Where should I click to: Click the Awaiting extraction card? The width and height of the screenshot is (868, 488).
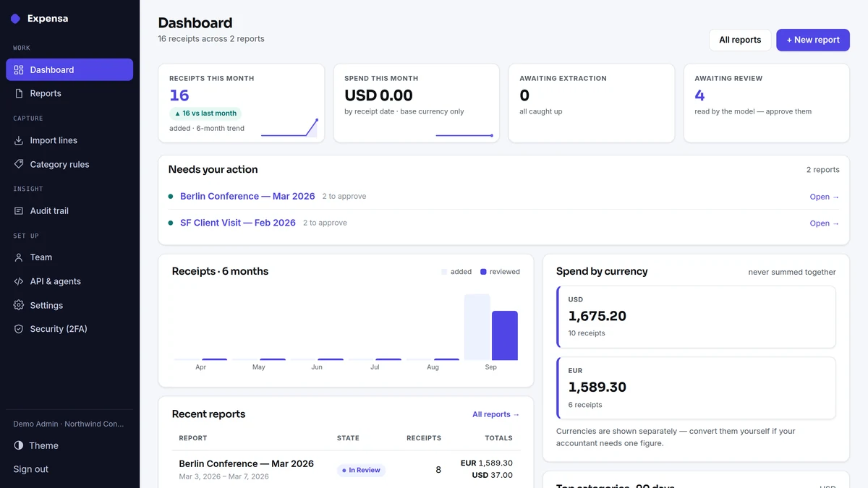click(592, 103)
